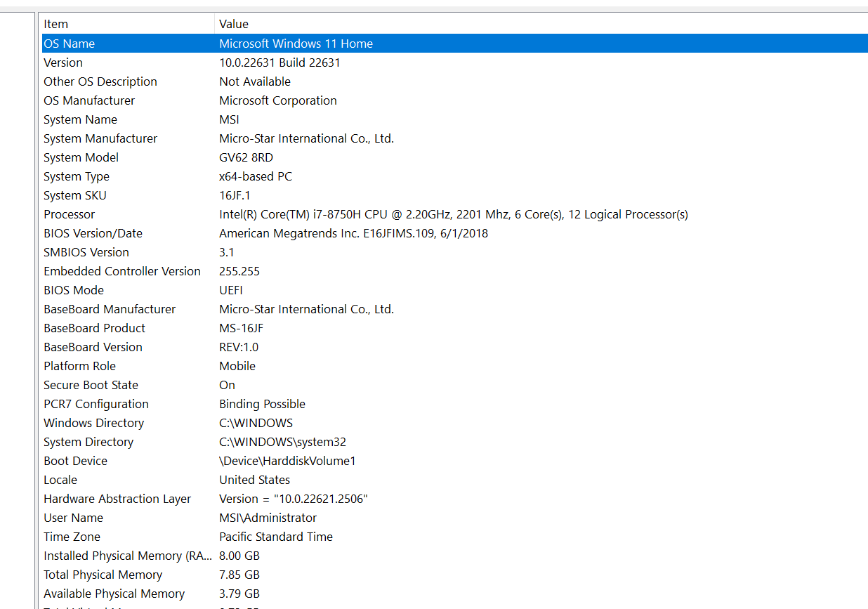The image size is (868, 609).
Task: Select the SMBIOS Version item
Action: [x=86, y=252]
